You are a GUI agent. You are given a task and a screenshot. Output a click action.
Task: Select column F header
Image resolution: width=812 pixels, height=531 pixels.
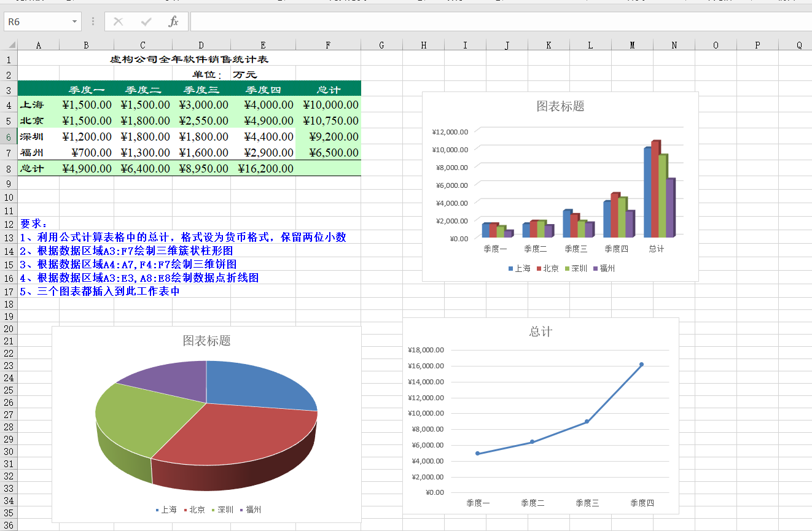pyautogui.click(x=328, y=45)
